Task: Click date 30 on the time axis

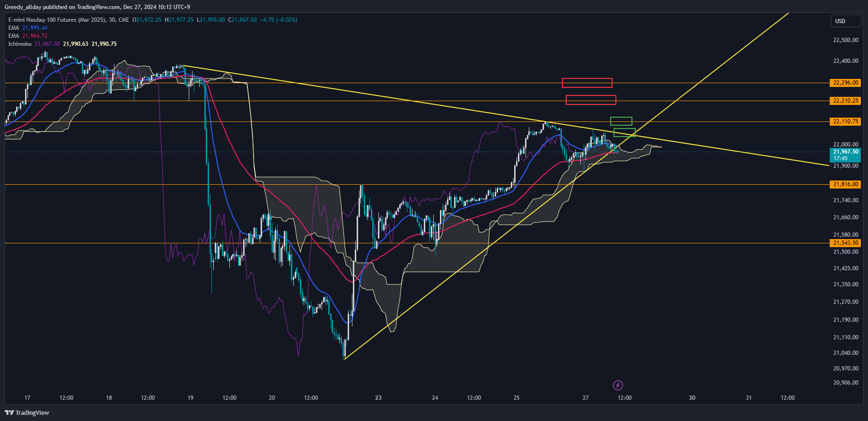Action: (x=692, y=398)
